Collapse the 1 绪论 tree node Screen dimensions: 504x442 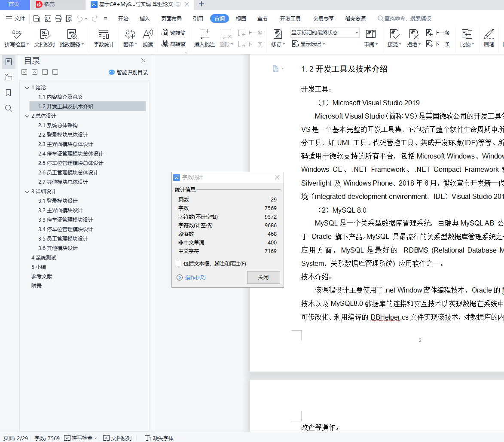[27, 88]
